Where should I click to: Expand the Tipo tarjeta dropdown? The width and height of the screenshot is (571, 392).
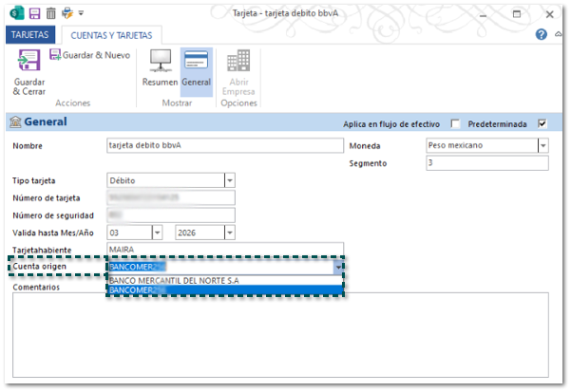tap(229, 180)
